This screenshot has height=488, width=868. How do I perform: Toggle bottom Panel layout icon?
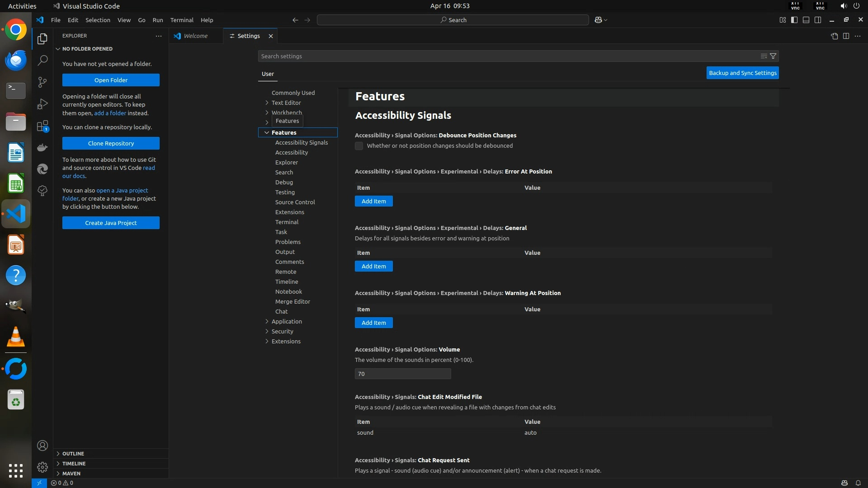[x=806, y=20]
